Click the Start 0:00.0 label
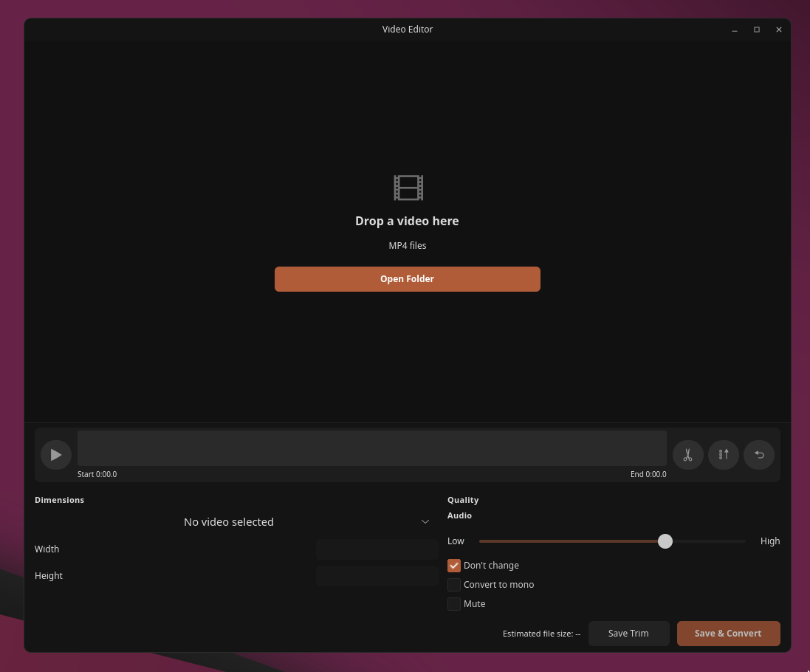 [97, 474]
